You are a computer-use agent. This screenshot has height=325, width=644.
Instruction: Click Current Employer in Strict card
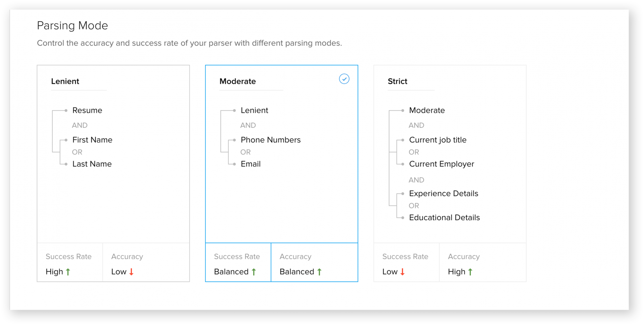[x=441, y=164]
